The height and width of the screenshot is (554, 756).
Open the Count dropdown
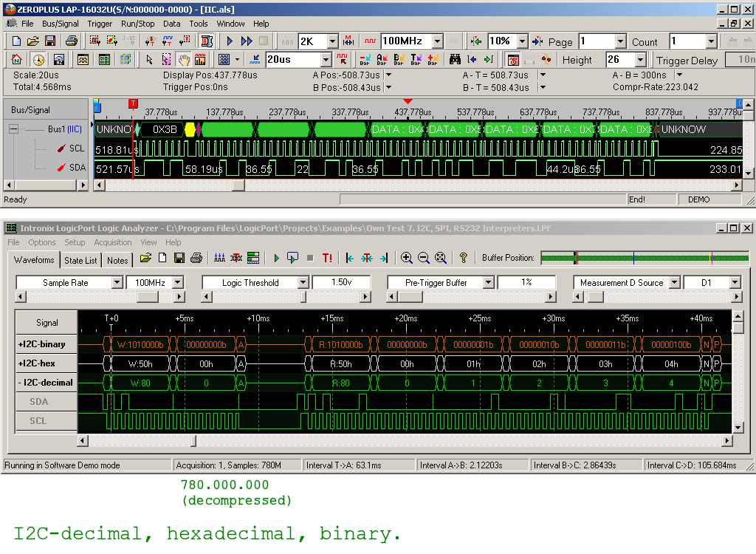pos(712,41)
